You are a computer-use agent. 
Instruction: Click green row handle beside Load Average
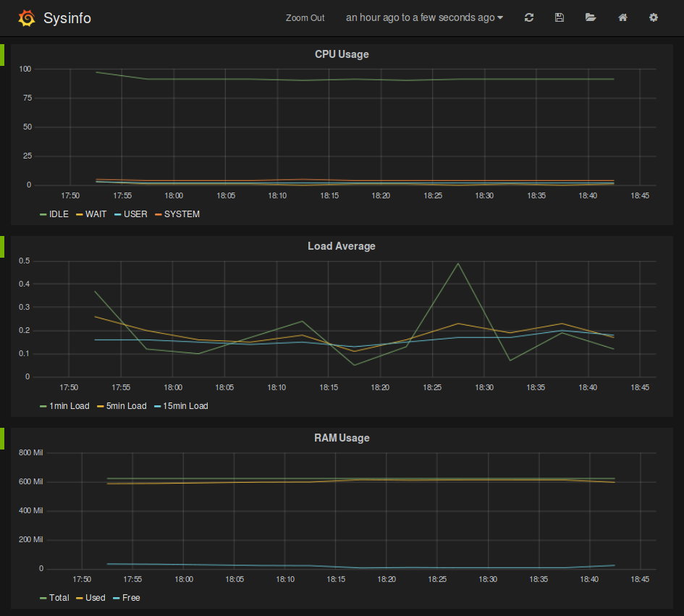click(2, 246)
